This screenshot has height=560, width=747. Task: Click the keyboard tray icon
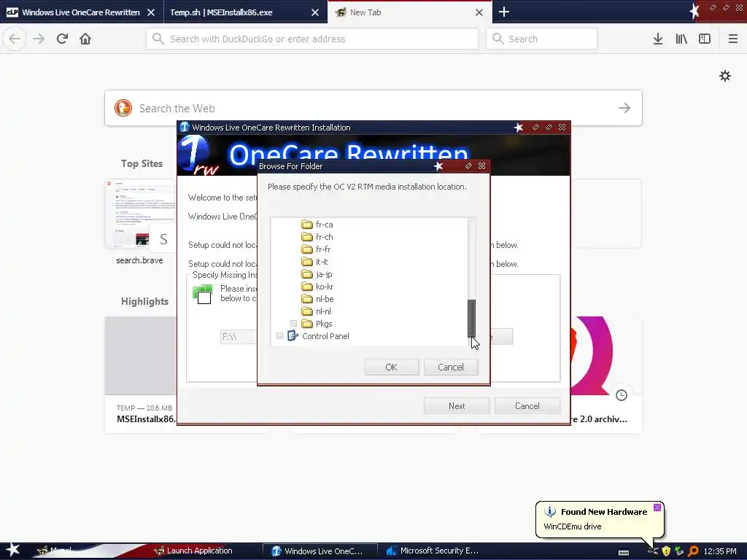coord(623,553)
